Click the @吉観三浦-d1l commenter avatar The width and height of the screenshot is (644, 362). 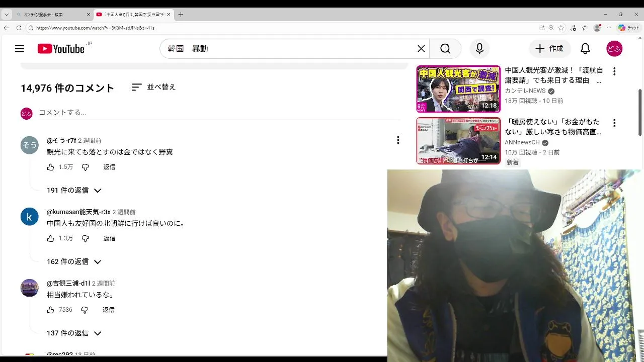tap(30, 288)
